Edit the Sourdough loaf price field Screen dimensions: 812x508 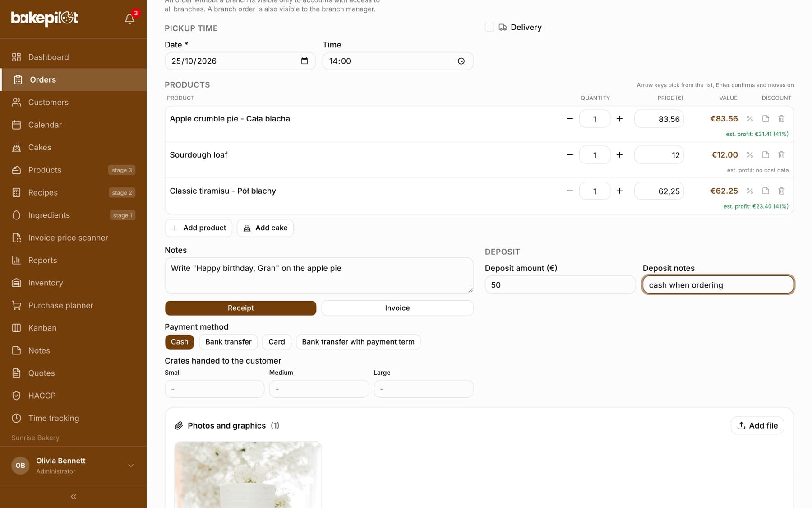pyautogui.click(x=659, y=155)
